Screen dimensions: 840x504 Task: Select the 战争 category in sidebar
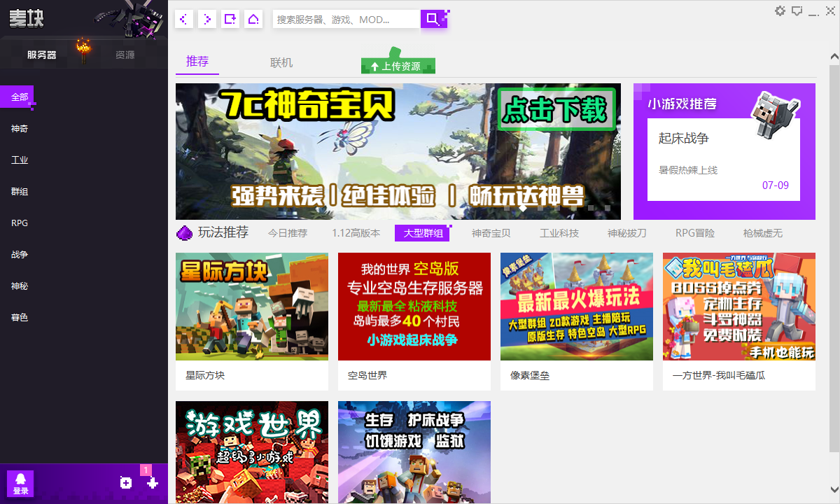click(20, 255)
